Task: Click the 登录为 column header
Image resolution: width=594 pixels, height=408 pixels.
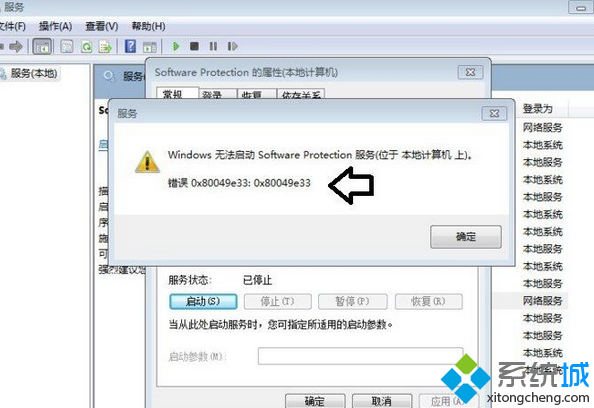Action: tap(538, 109)
